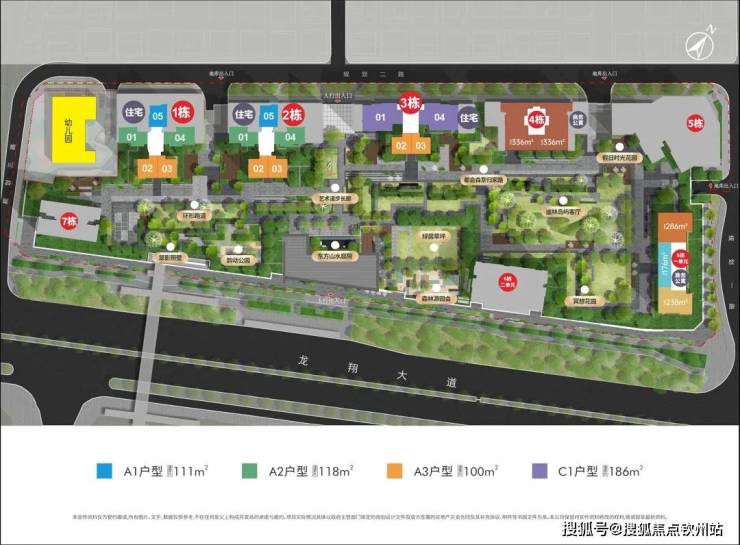
Task: Click the 假日时光花园 garden label
Action: (x=619, y=158)
